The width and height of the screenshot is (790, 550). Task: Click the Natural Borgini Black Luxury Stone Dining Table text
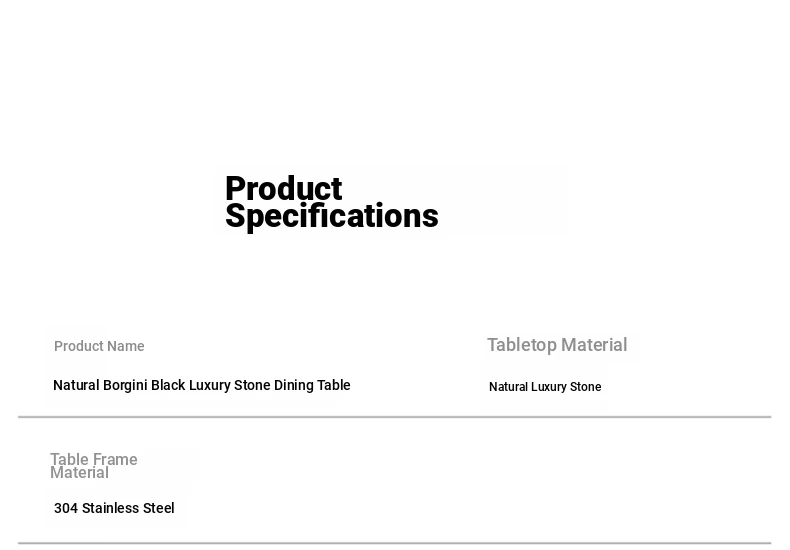[x=201, y=385]
